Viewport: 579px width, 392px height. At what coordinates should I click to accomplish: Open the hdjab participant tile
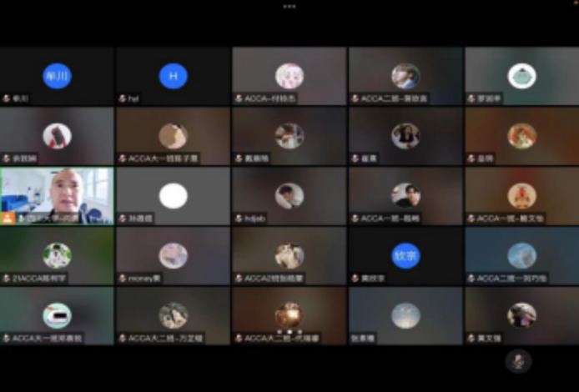(289, 197)
